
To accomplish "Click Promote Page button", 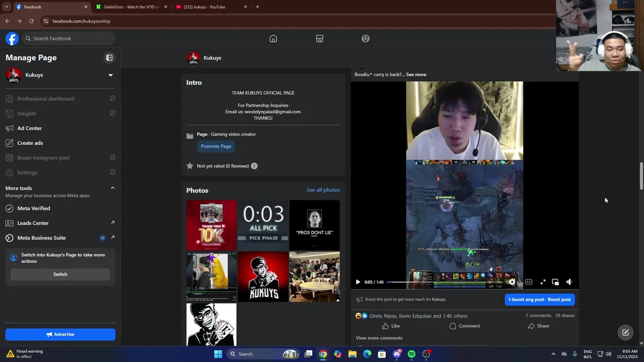I will coord(216,146).
